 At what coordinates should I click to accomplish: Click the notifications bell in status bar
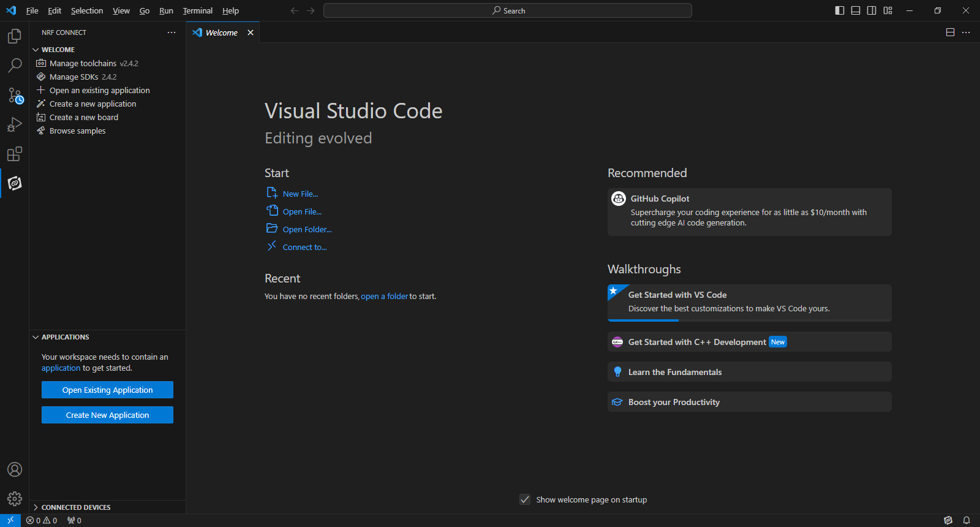pyautogui.click(x=967, y=520)
